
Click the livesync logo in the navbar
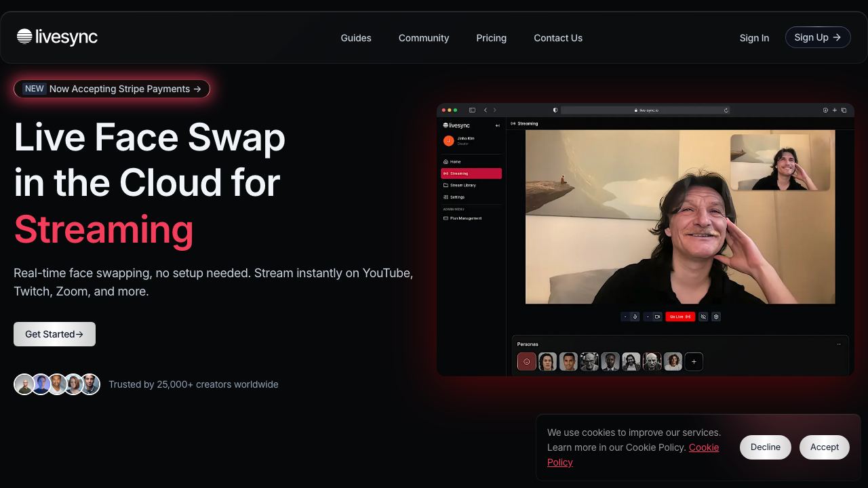click(x=57, y=37)
